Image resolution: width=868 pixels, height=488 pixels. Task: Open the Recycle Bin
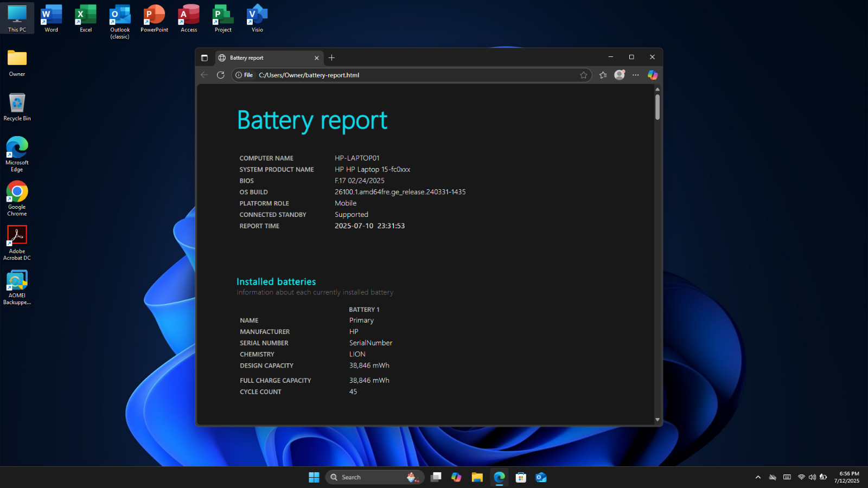tap(17, 107)
